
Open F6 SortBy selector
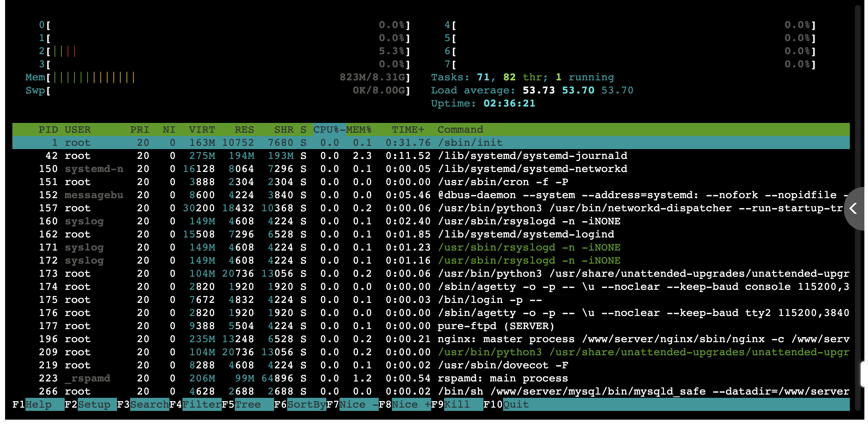point(306,404)
